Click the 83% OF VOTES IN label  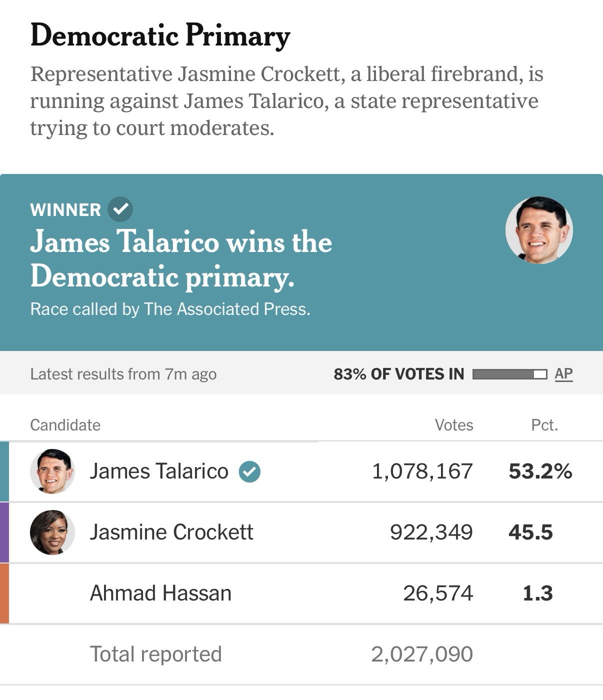point(398,374)
